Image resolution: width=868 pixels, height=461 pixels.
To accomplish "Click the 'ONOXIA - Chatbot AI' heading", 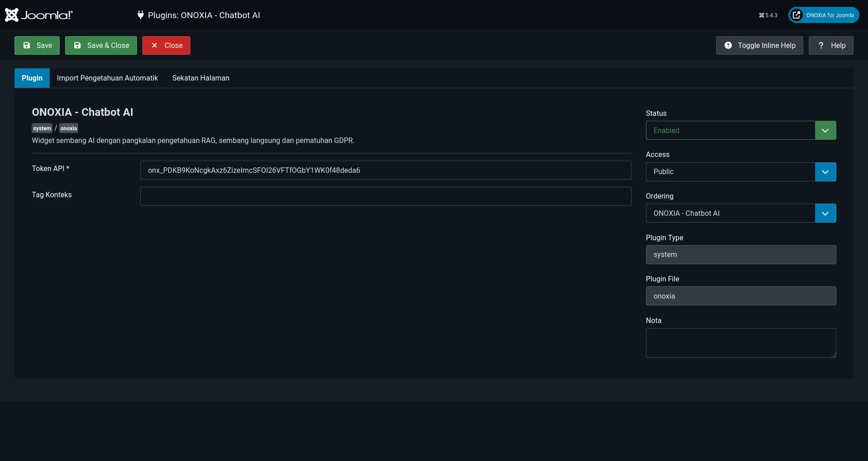I will [x=82, y=112].
